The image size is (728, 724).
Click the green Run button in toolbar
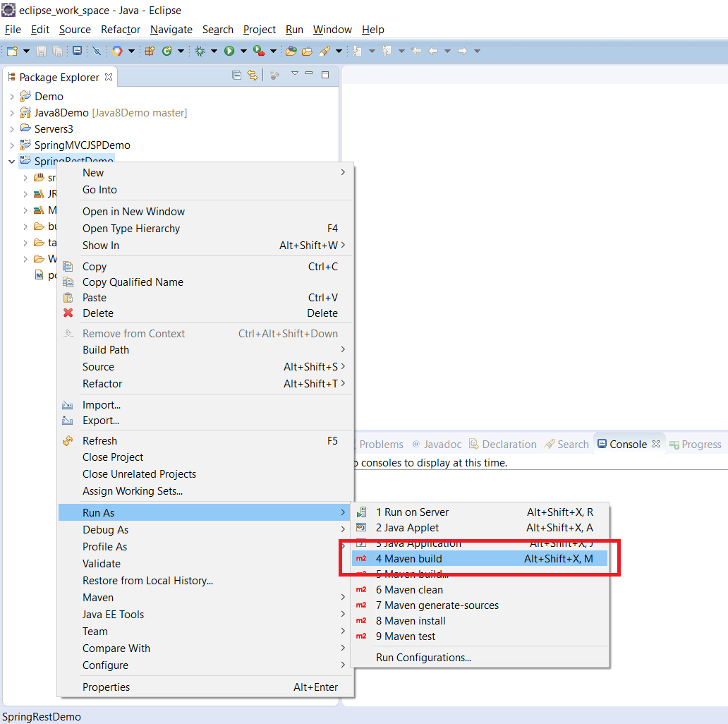229,51
